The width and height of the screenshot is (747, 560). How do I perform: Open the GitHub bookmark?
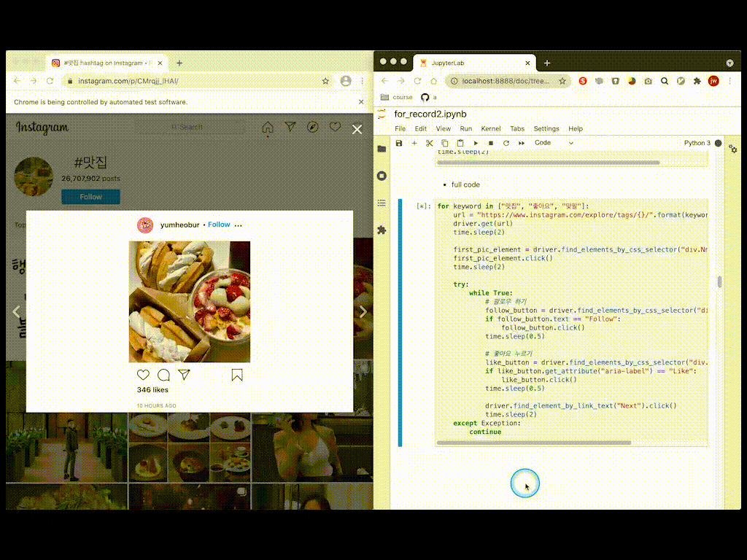tap(428, 97)
